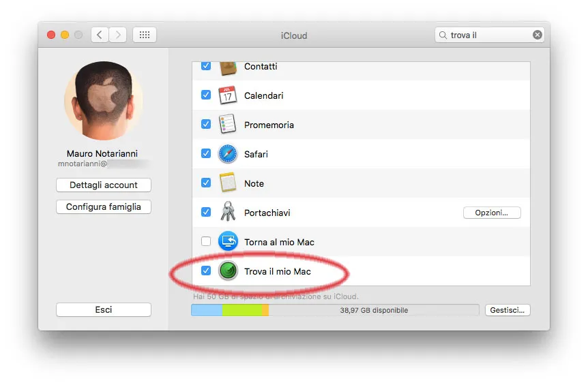Enable the Torna al mio Mac checkbox
Screen dimensions: 588x385
pos(206,241)
